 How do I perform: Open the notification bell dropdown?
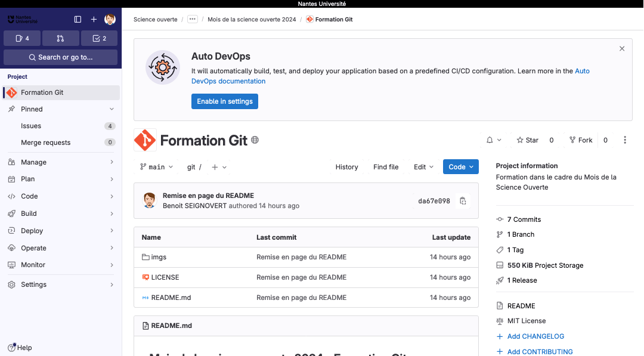coord(494,140)
